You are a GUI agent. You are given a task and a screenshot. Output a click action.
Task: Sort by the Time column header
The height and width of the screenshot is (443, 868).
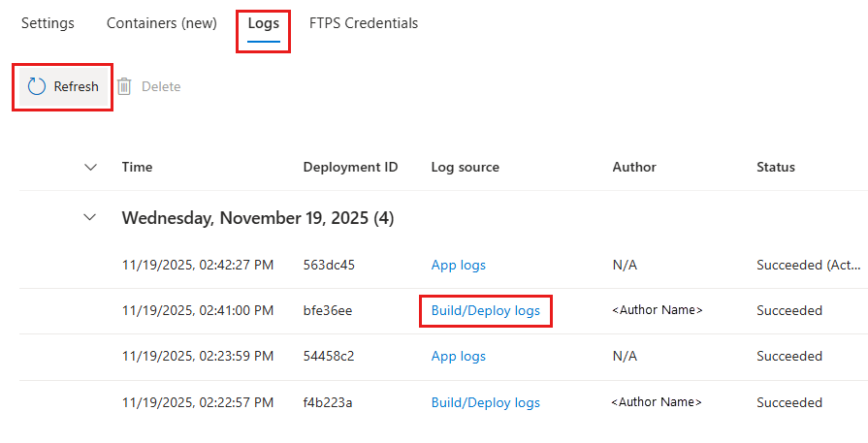[x=137, y=167]
